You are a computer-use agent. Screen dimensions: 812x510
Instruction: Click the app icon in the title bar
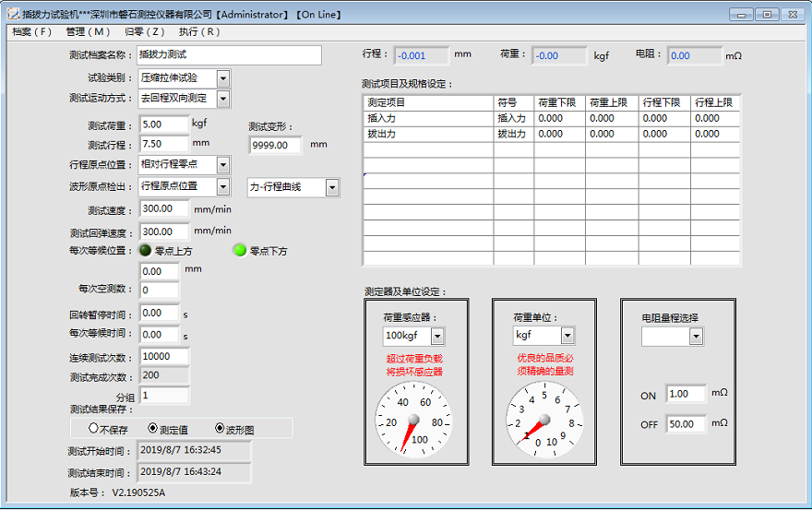click(13, 14)
